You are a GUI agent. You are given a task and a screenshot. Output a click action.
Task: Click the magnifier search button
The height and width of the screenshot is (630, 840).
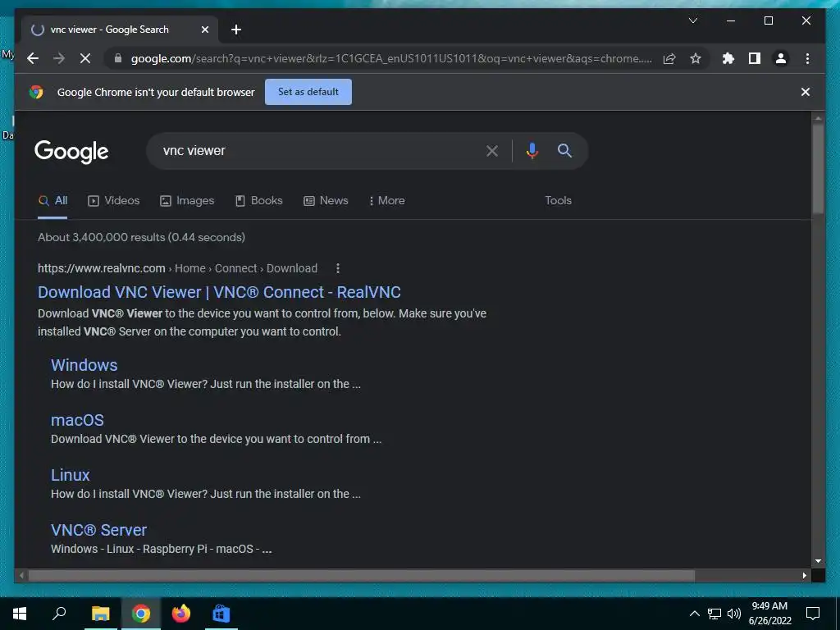coord(564,151)
